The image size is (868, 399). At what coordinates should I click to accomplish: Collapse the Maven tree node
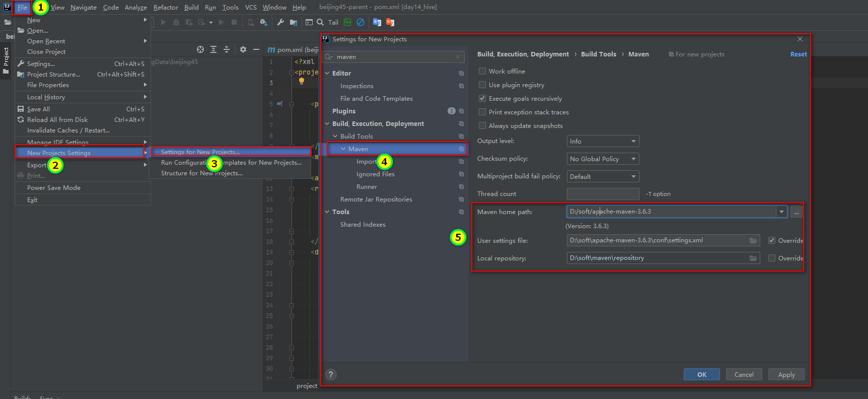click(343, 149)
